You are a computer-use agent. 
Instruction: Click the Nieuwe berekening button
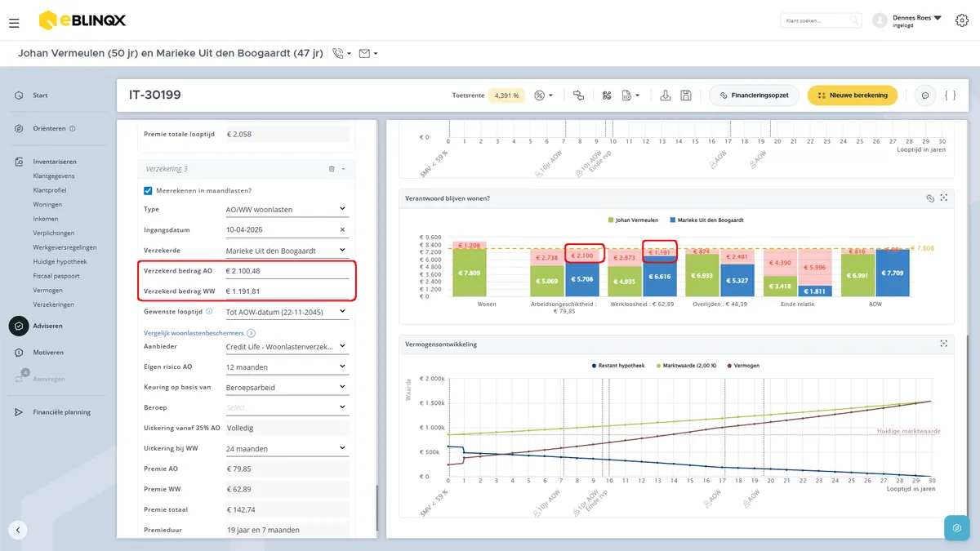tap(853, 96)
